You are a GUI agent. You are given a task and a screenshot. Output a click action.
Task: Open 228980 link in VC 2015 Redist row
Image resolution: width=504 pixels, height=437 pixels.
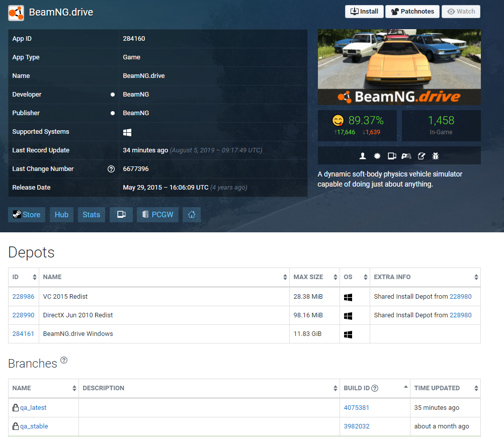tap(461, 297)
